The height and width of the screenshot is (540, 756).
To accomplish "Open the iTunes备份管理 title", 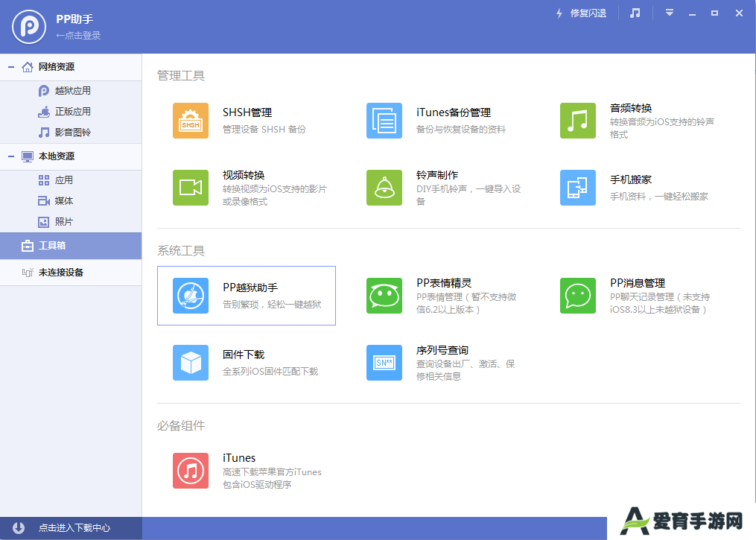I will (x=454, y=112).
